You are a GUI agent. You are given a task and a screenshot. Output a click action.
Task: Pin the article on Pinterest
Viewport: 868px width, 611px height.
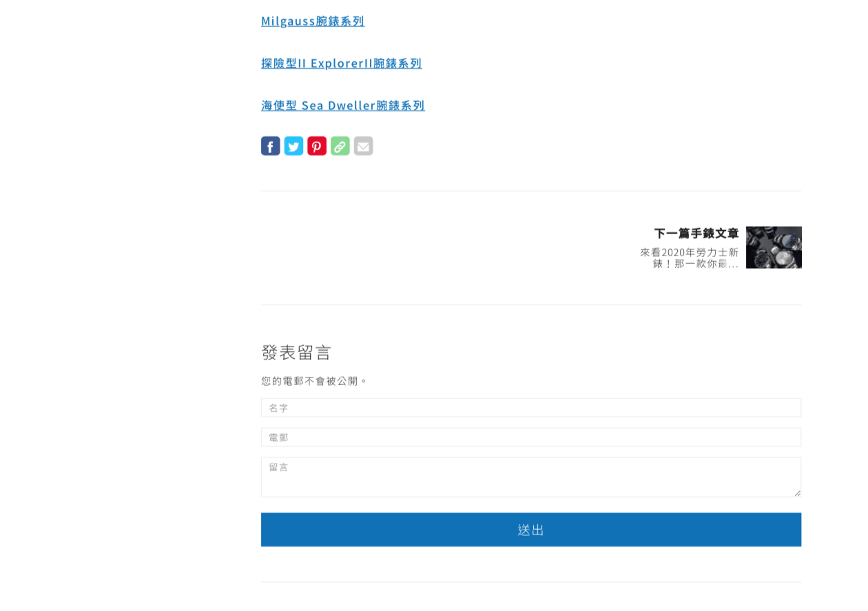tap(317, 146)
